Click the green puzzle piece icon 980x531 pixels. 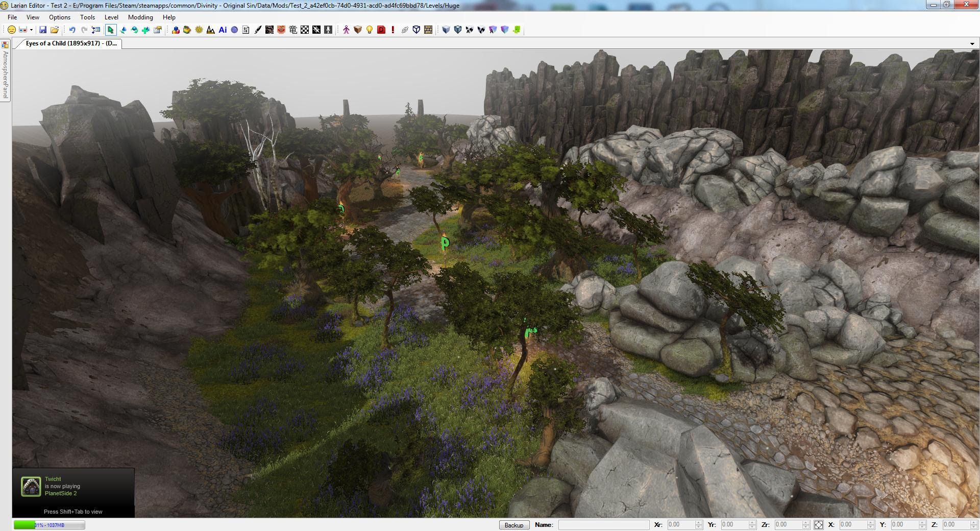[517, 30]
